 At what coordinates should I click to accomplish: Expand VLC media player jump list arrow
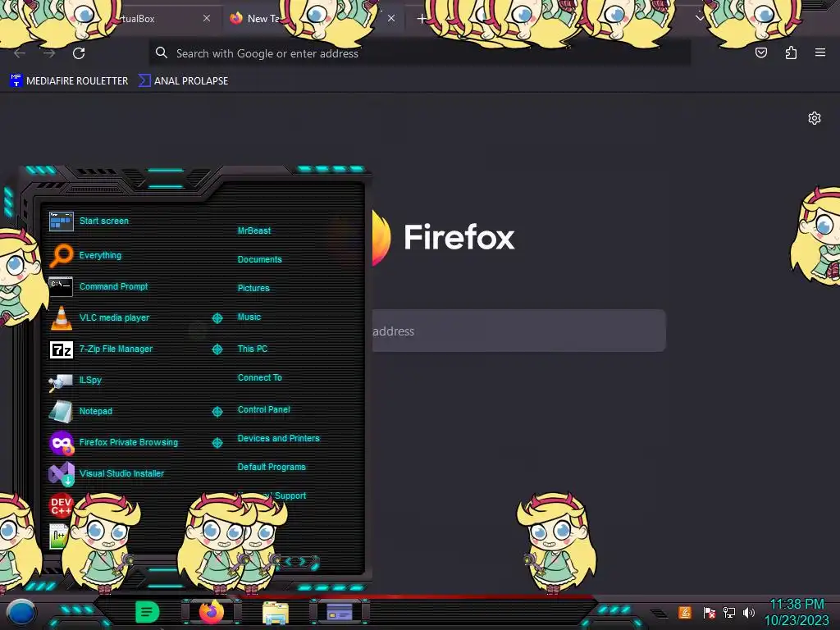coord(217,318)
